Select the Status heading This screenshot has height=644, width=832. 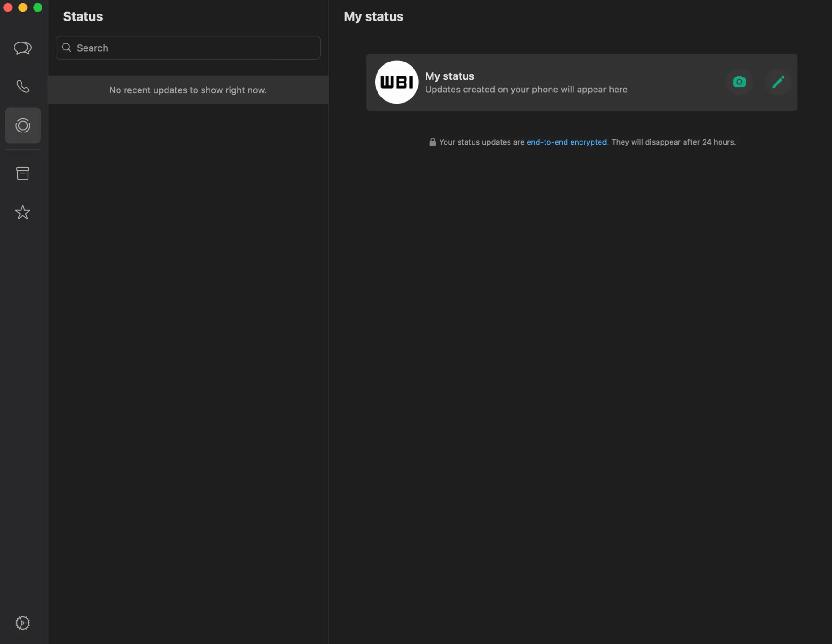(83, 16)
